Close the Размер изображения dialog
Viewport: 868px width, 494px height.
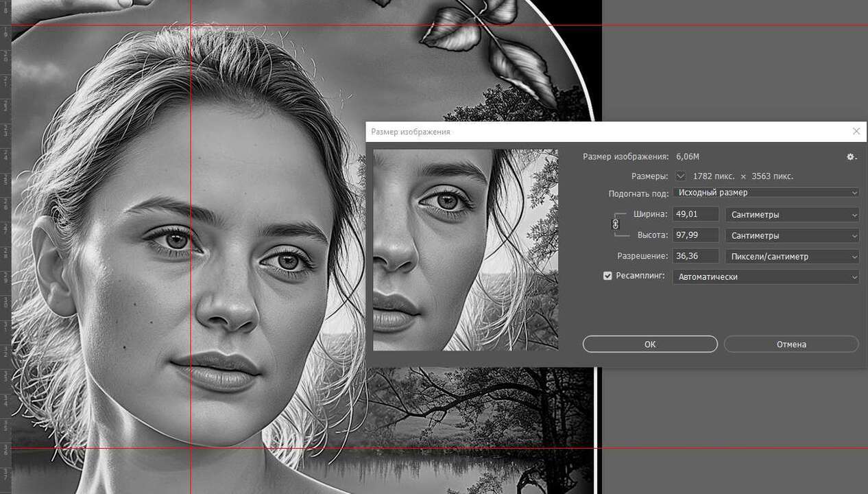pos(856,131)
